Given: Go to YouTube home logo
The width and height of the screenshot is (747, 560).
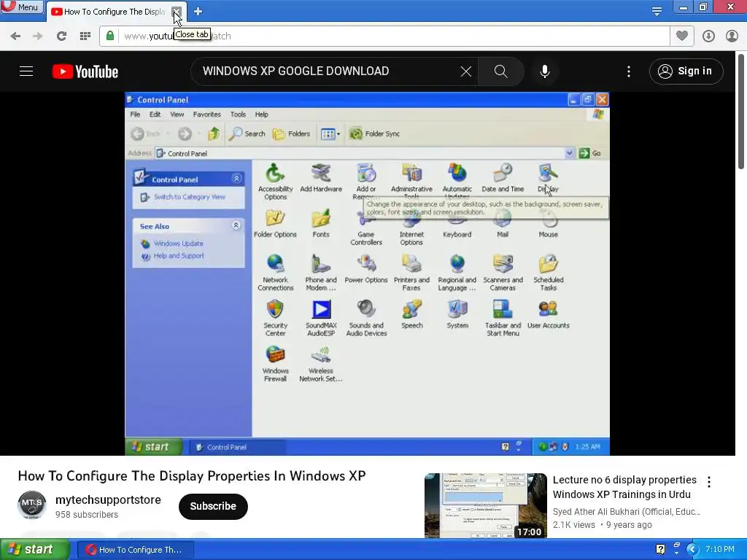Looking at the screenshot, I should [85, 71].
